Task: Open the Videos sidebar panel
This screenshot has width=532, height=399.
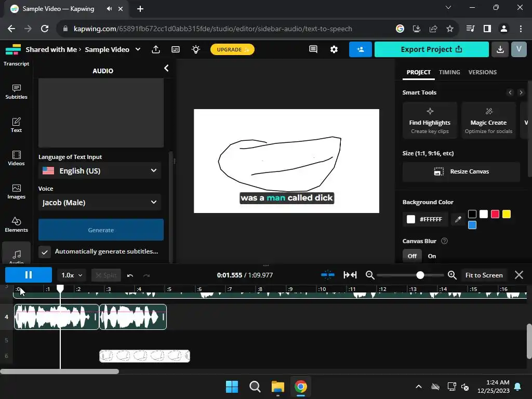Action: click(16, 158)
